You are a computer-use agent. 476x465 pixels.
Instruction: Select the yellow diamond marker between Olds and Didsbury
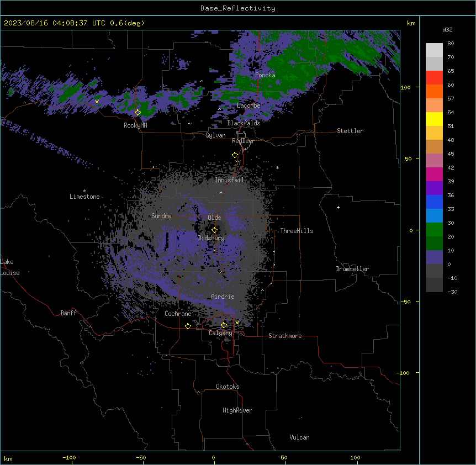click(214, 230)
